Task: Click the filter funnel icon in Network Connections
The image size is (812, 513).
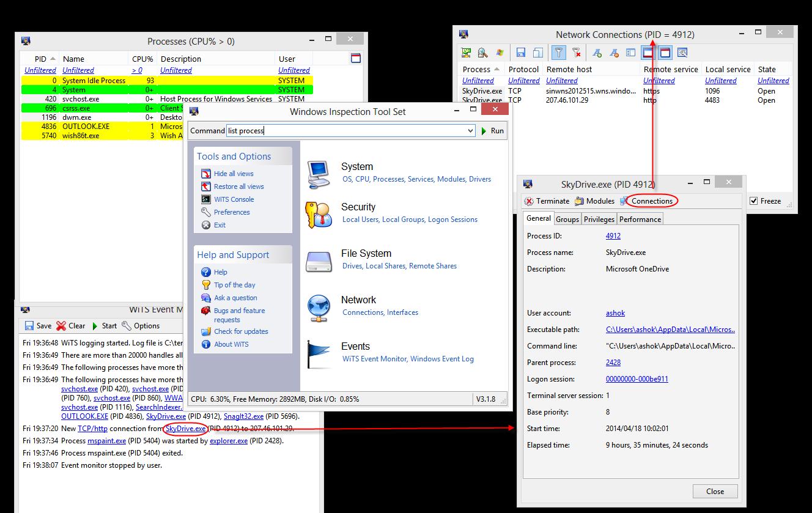Action: [x=558, y=53]
